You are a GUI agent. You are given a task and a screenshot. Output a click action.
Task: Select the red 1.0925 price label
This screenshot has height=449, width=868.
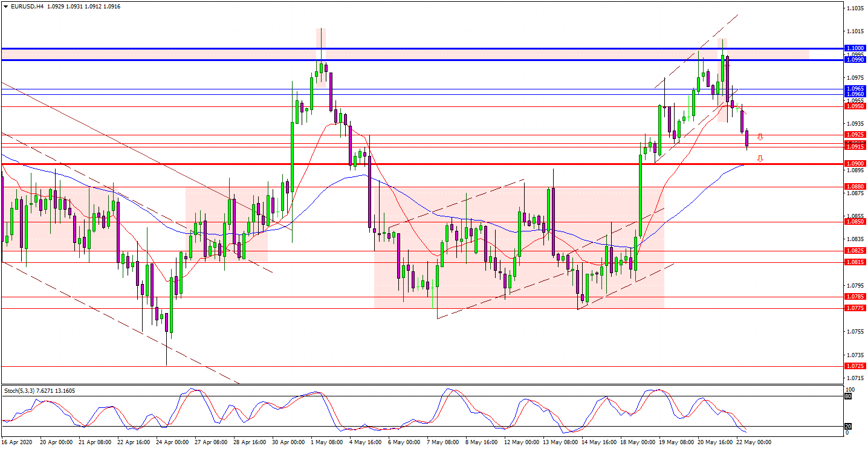point(855,135)
